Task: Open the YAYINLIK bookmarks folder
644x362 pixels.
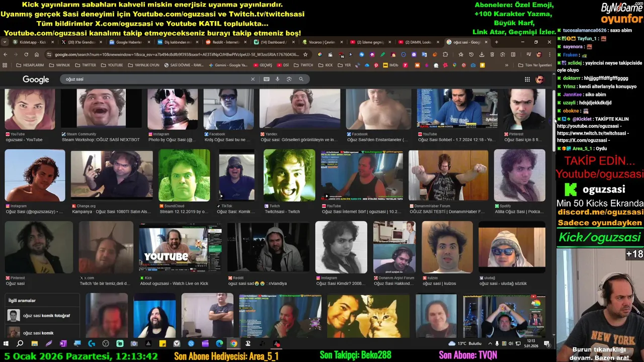Action: click(59, 65)
